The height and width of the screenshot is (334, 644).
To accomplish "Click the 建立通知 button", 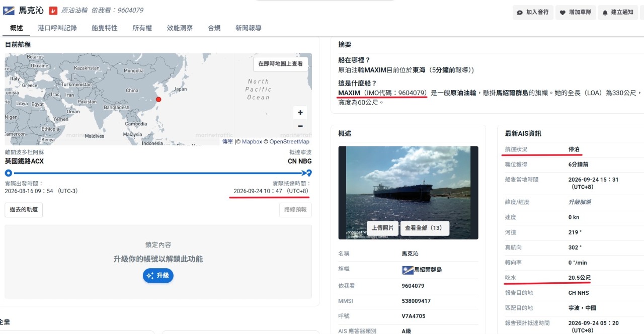I will coord(618,12).
